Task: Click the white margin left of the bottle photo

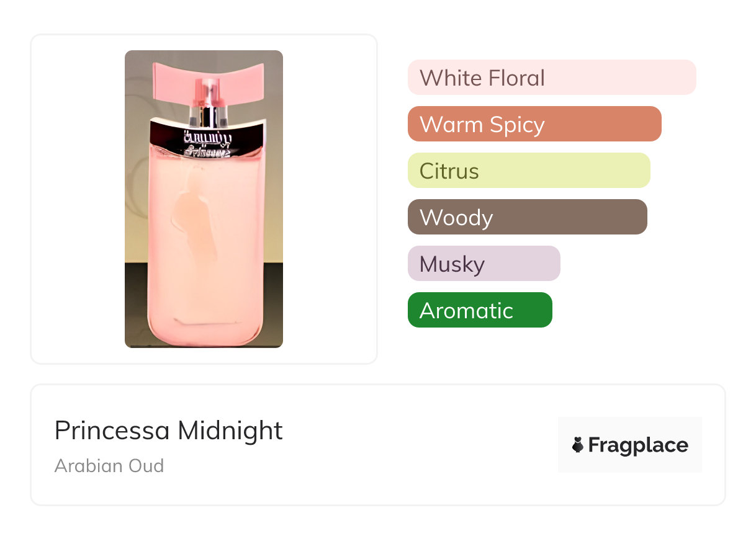Action: pos(78,199)
